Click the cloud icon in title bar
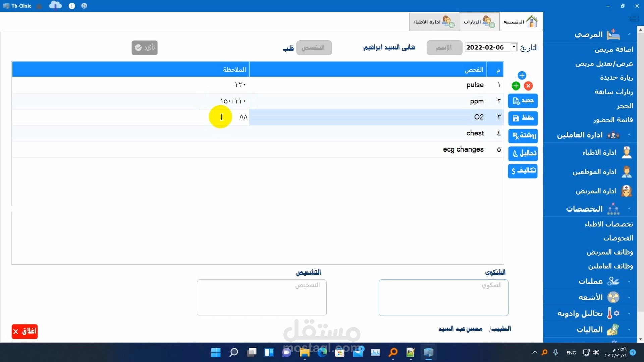Image resolution: width=644 pixels, height=362 pixels. pos(55,6)
